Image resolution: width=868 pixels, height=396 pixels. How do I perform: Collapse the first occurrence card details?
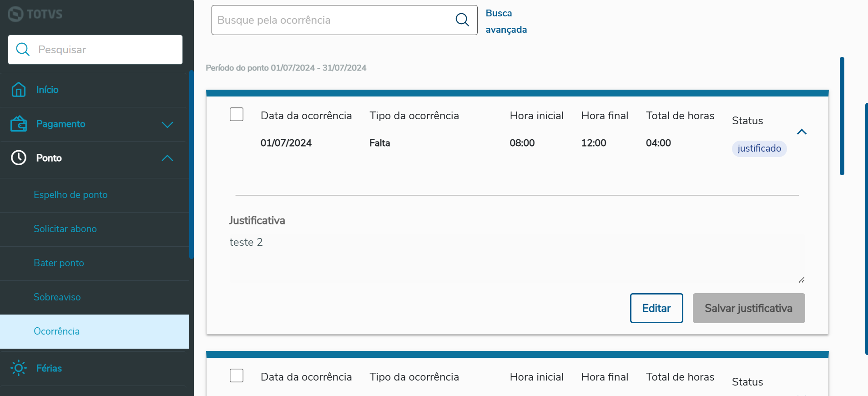(x=802, y=132)
